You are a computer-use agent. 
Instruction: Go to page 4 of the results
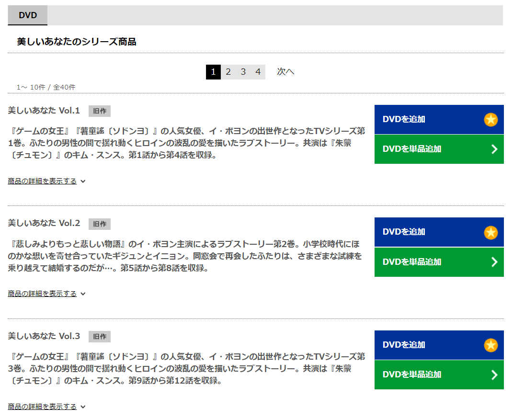pyautogui.click(x=258, y=72)
